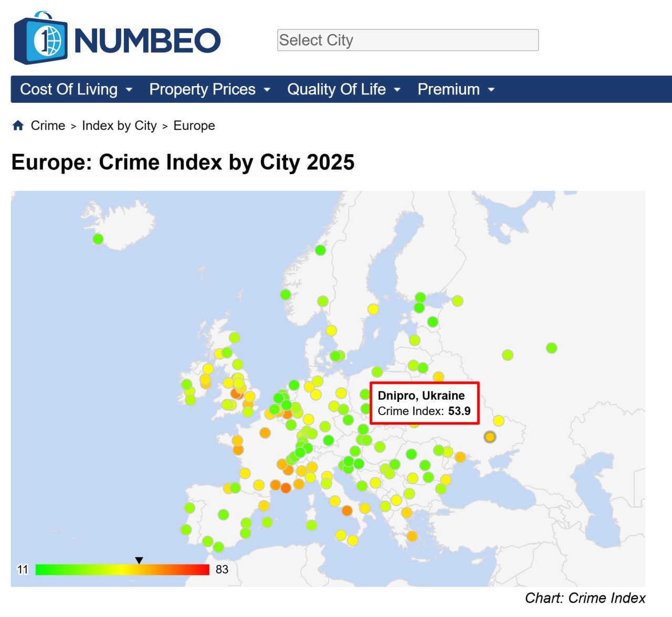The image size is (672, 617).
Task: Click the NUMBEO wordmark text
Action: point(148,41)
